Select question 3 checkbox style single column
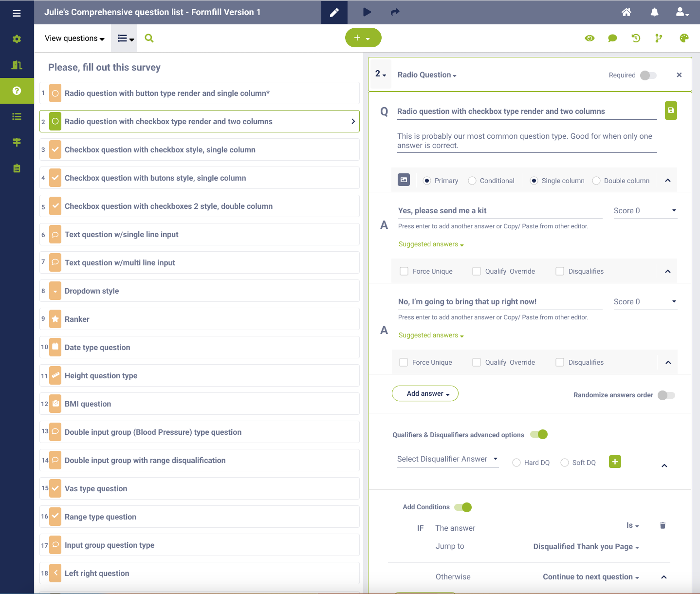 (x=200, y=149)
